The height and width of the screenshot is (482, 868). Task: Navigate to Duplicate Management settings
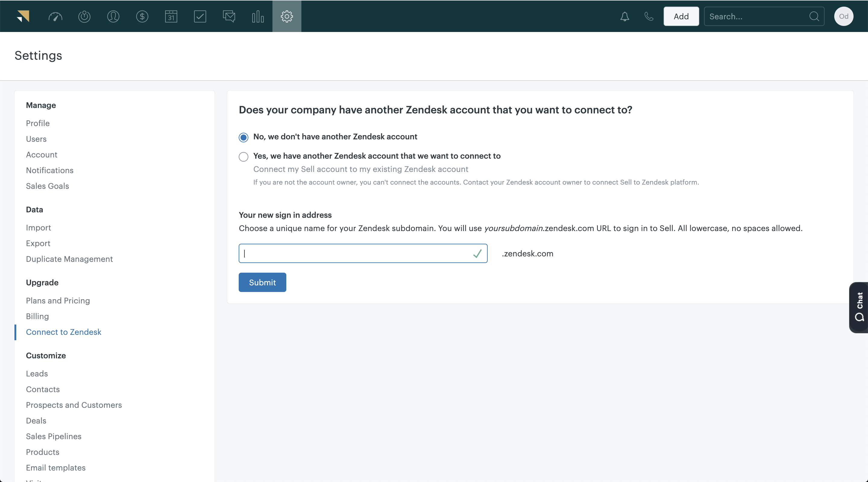point(69,259)
